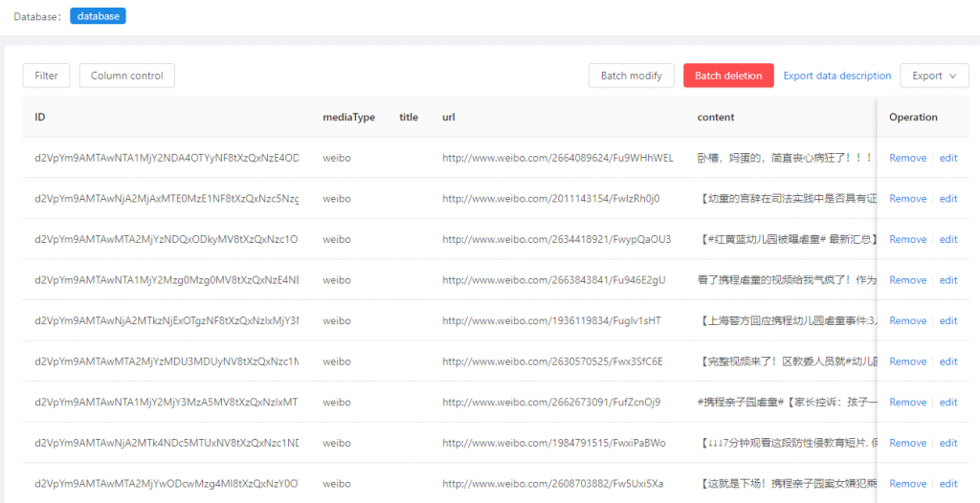
Task: Edit the last row with URL Fw5Uxi5Xa
Action: 947,483
